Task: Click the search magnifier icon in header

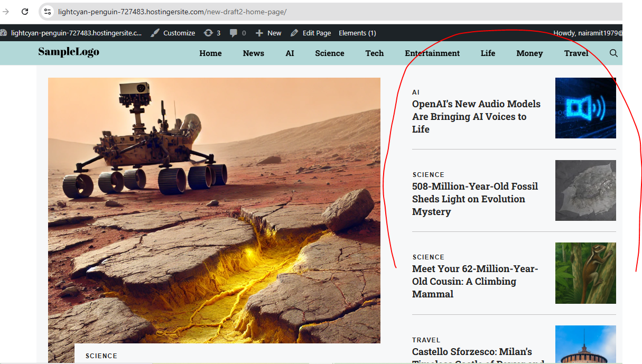Action: (613, 53)
